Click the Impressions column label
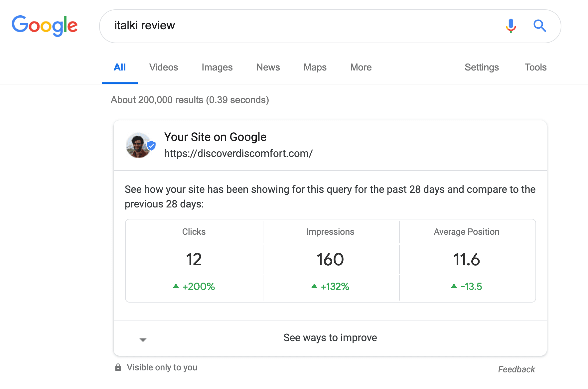 pos(330,232)
